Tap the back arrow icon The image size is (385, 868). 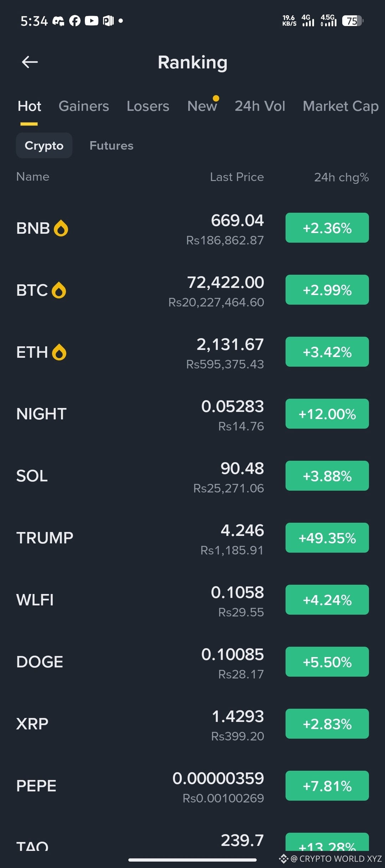pyautogui.click(x=30, y=62)
